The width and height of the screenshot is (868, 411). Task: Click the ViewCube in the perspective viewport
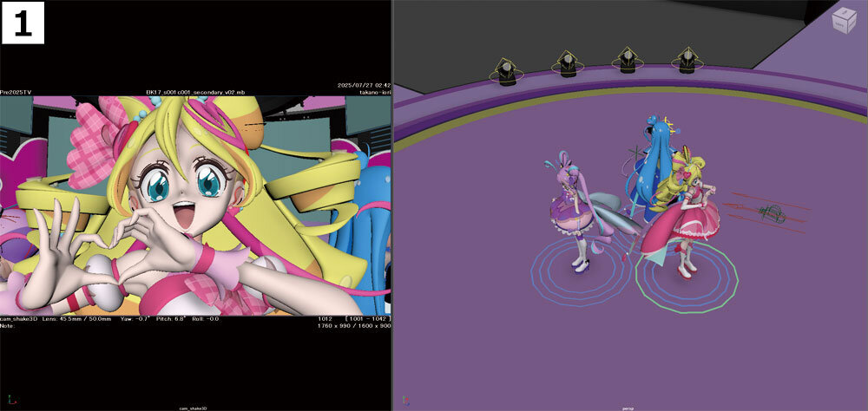[843, 22]
